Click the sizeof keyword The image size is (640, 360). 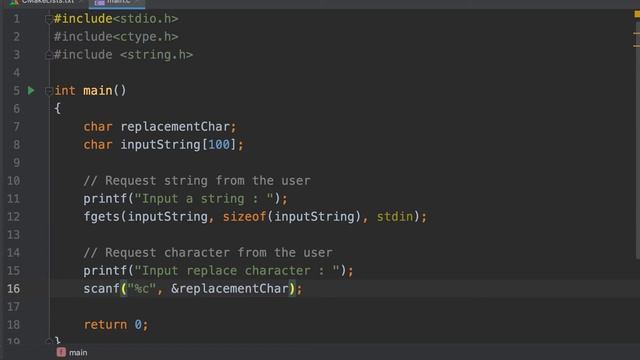coord(244,216)
